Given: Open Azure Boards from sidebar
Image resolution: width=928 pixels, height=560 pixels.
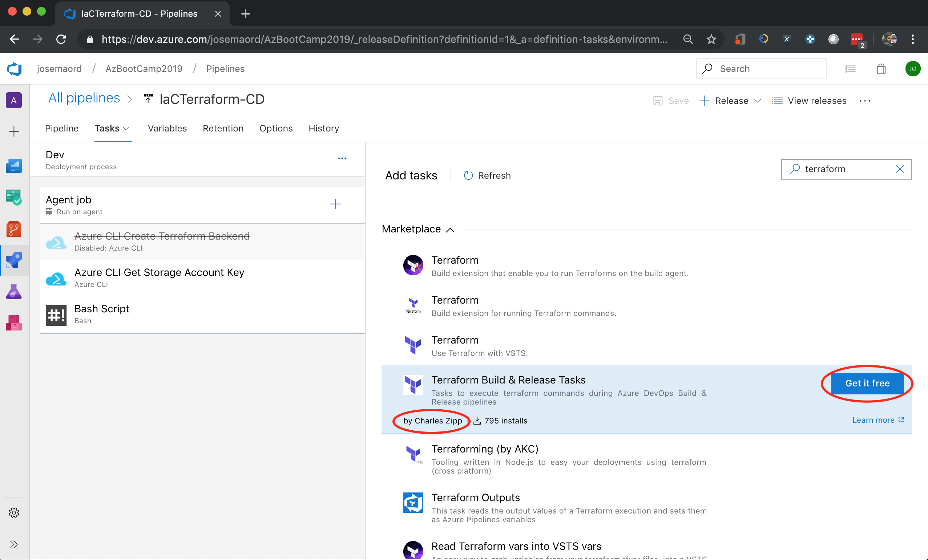Looking at the screenshot, I should [14, 197].
